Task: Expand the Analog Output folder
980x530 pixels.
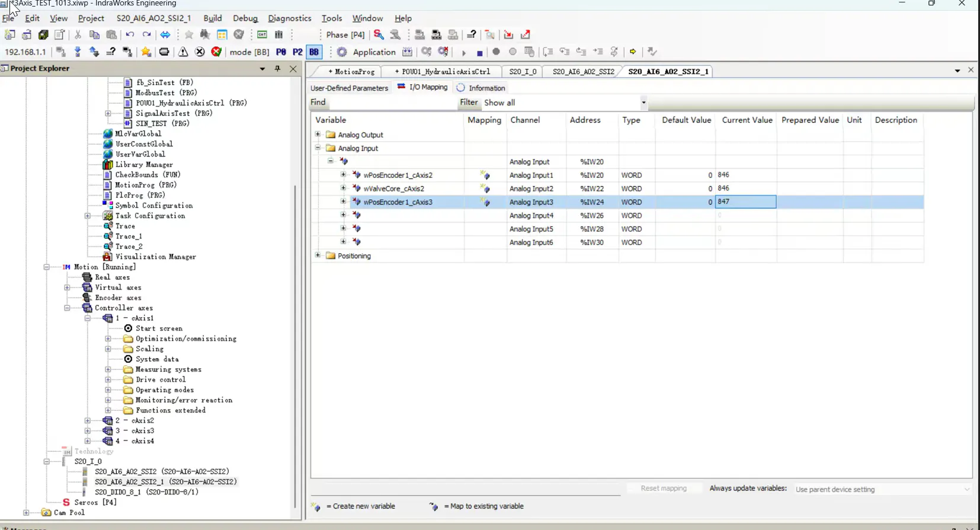Action: tap(318, 135)
